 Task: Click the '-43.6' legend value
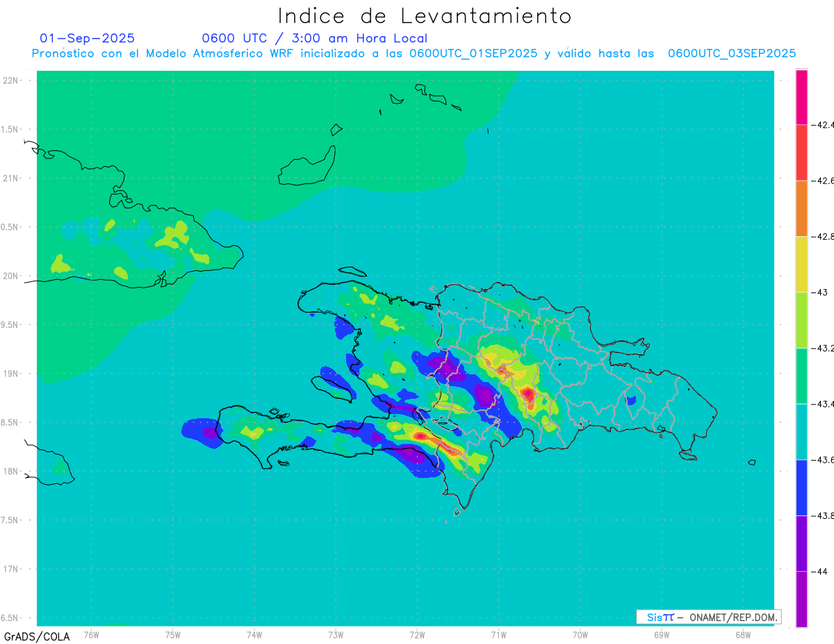(823, 459)
